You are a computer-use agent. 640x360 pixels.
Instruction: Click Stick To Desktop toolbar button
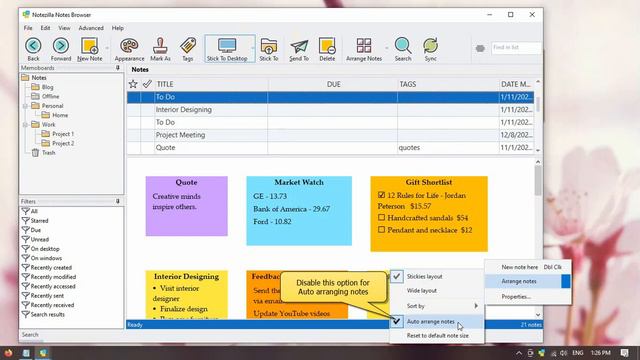227,49
